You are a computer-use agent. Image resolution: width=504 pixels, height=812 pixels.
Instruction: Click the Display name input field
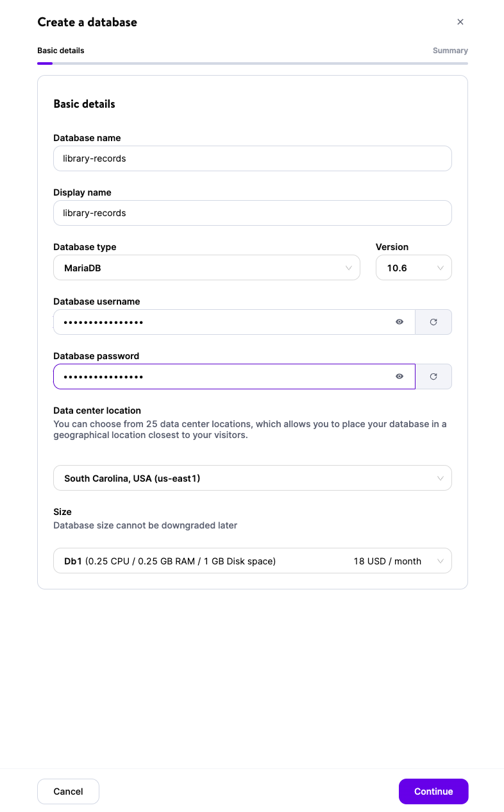[x=252, y=212]
